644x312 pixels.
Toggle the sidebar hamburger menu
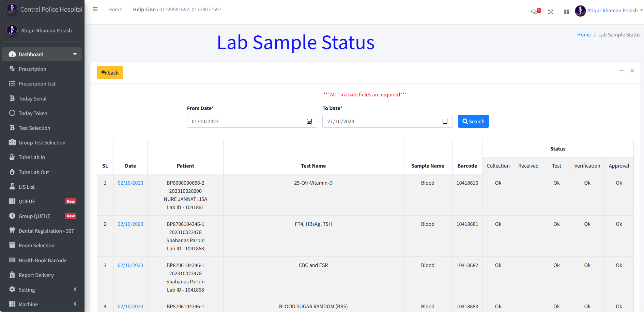pyautogui.click(x=95, y=10)
